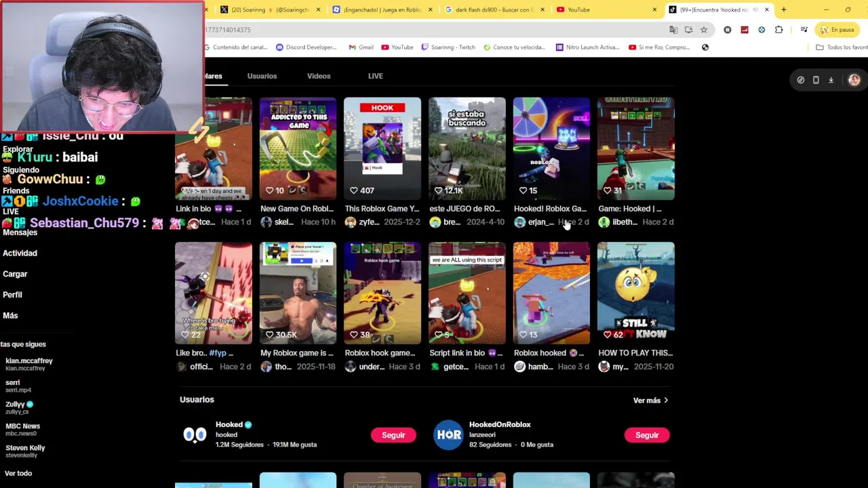Open followed account Steven Kelly
868x488 pixels.
[x=25, y=451]
